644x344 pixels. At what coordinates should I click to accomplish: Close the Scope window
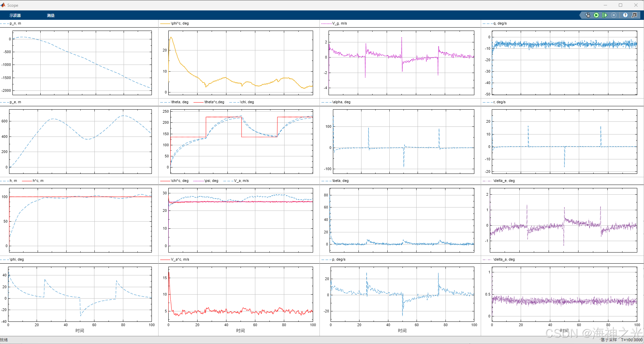(x=636, y=5)
